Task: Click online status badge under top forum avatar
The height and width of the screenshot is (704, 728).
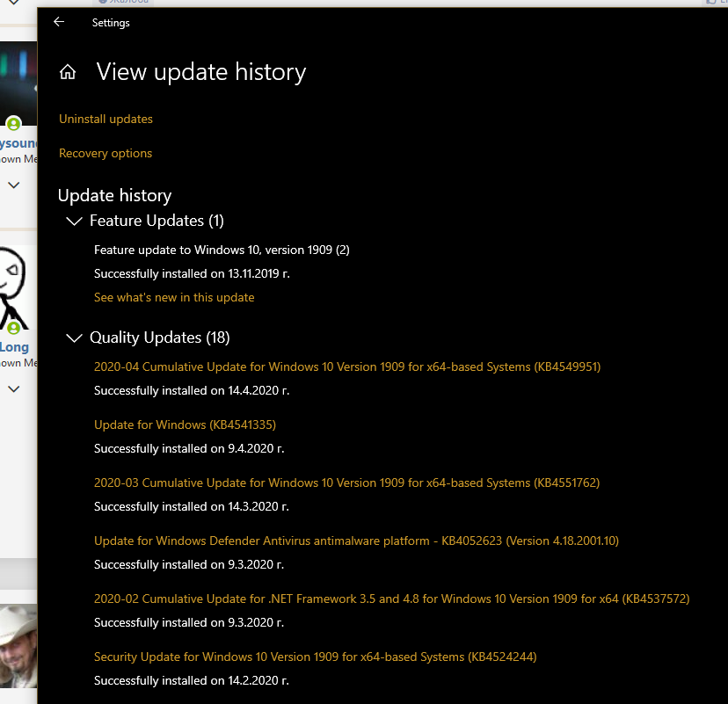Action: [x=14, y=124]
